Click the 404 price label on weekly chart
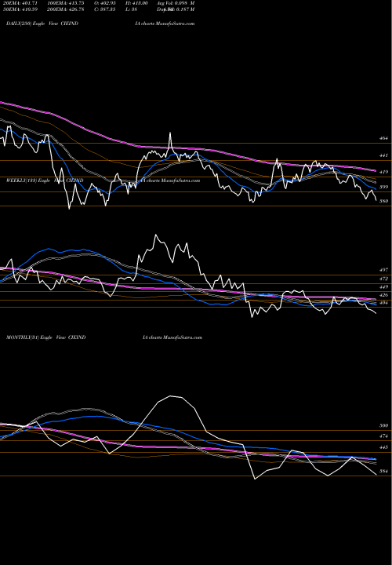Screen dimensions: 392x565 coord(383,303)
